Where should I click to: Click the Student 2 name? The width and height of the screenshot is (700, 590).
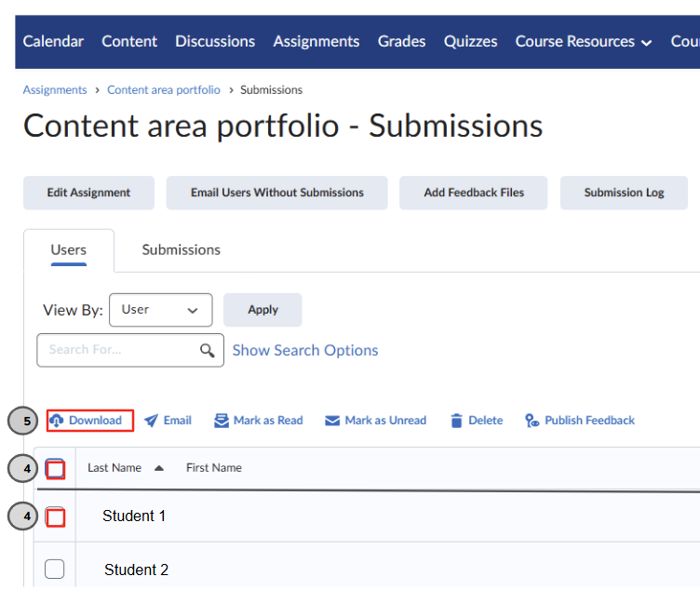(136, 570)
